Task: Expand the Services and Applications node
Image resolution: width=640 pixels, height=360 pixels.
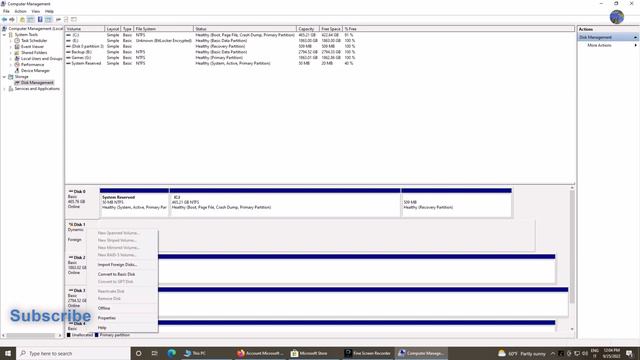Action: (4, 89)
